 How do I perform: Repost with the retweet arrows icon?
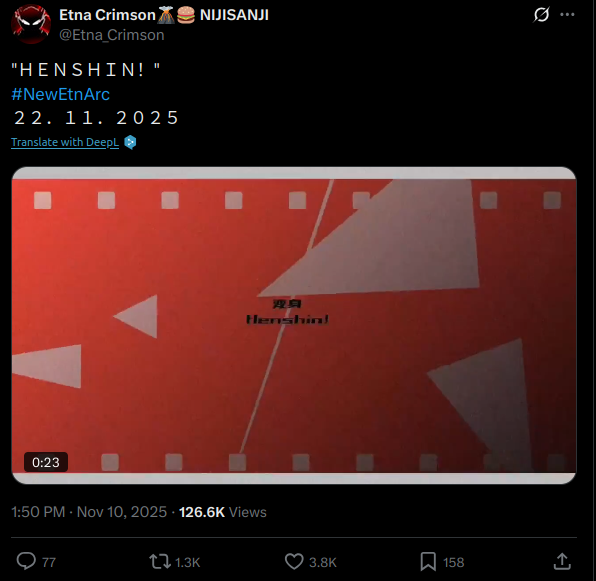pos(160,562)
